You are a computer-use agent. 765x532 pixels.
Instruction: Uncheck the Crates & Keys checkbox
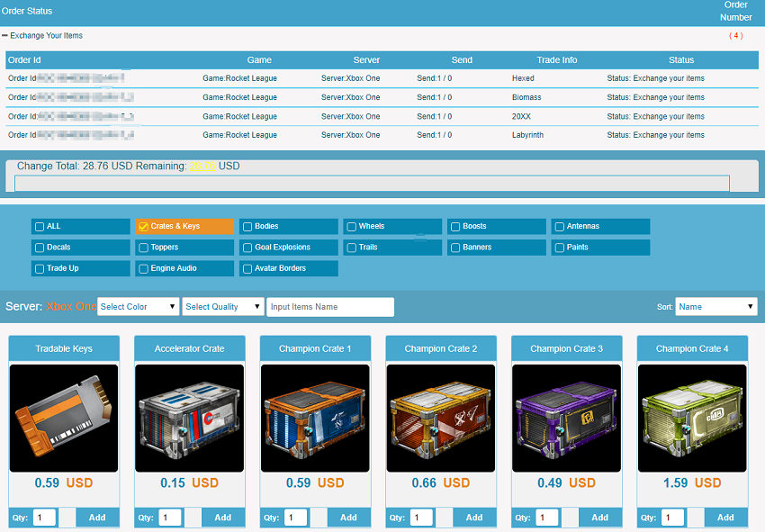(143, 227)
